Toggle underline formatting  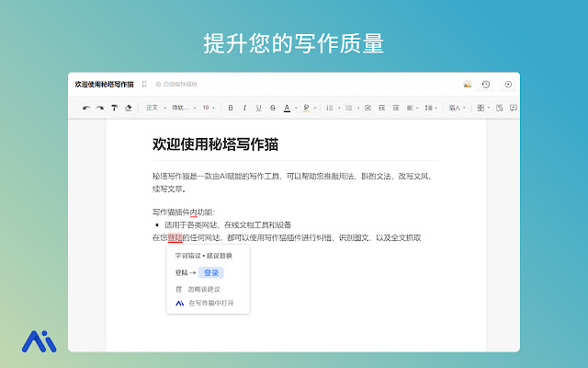pos(259,109)
